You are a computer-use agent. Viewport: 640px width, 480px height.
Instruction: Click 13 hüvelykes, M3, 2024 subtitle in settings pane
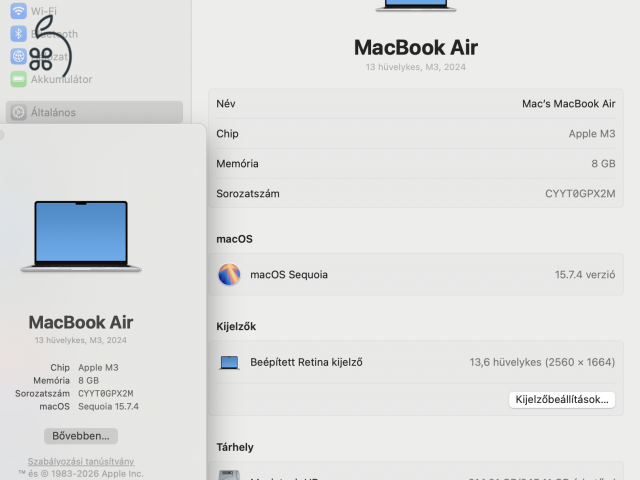[x=416, y=67]
